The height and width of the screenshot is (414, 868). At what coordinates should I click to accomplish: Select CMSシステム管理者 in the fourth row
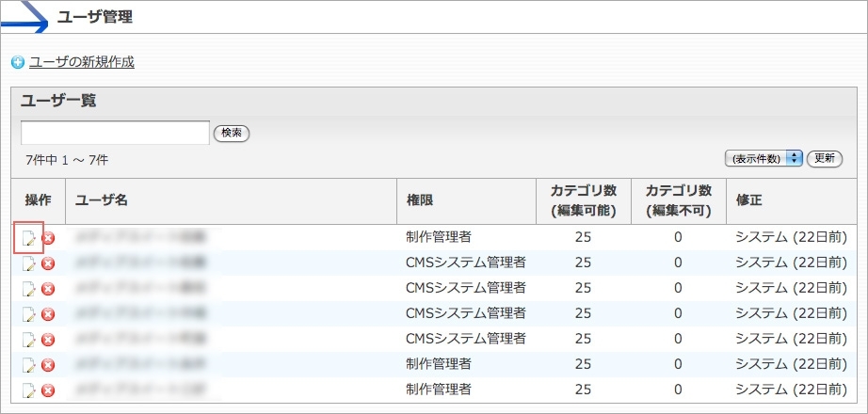click(x=466, y=313)
